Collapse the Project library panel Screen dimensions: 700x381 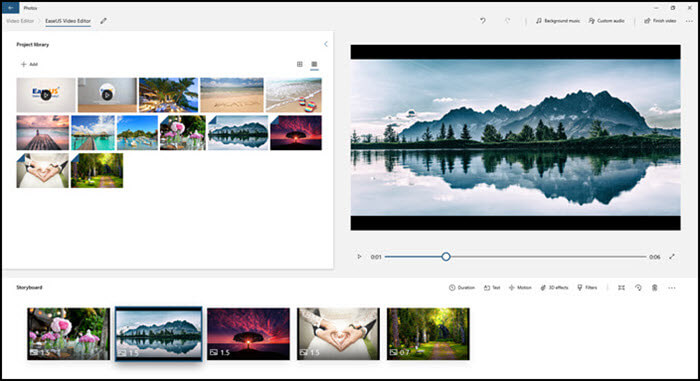click(325, 44)
